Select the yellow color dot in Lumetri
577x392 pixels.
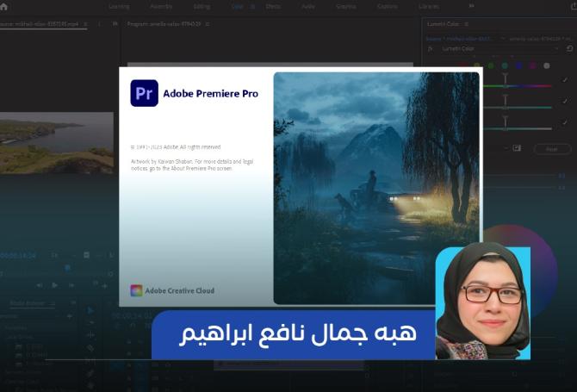tap(477, 65)
